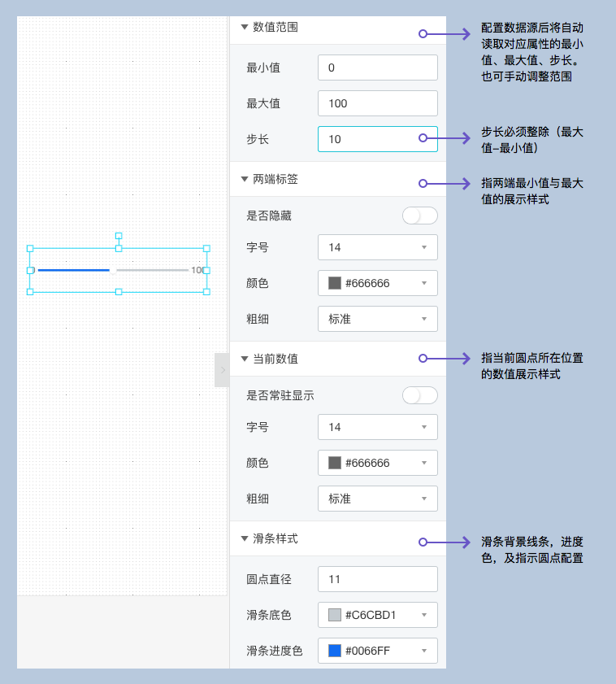This screenshot has width=616, height=684.
Task: Pick 颜色 swatch in 两端标签 section
Action: (335, 283)
